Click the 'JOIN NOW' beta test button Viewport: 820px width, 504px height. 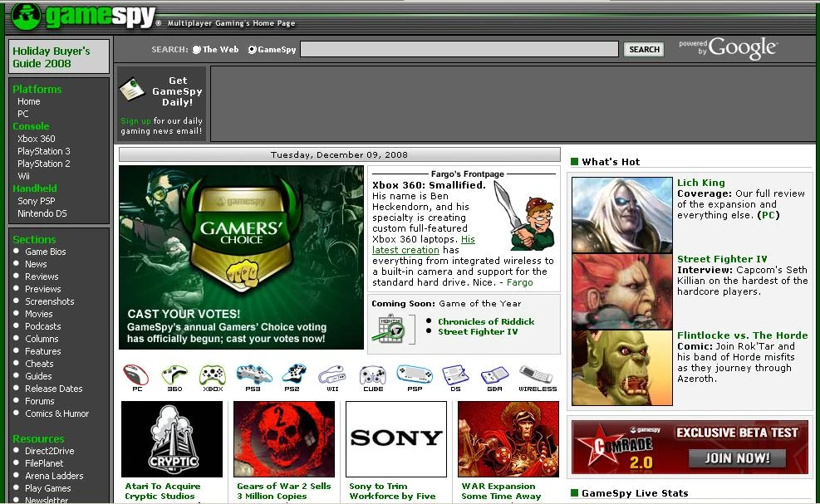[x=736, y=457]
